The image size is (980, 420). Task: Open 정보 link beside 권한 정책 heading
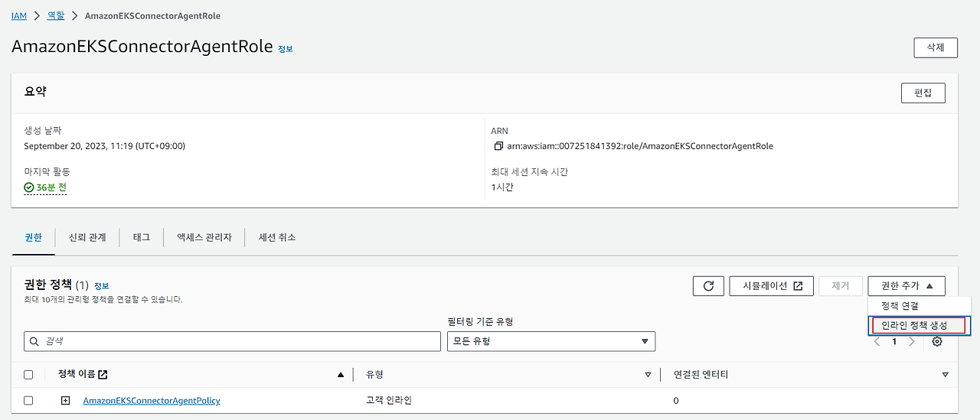(102, 286)
